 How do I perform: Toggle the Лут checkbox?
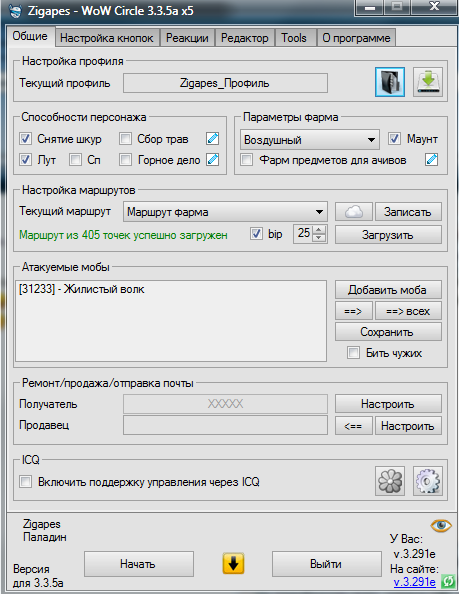tap(25, 159)
